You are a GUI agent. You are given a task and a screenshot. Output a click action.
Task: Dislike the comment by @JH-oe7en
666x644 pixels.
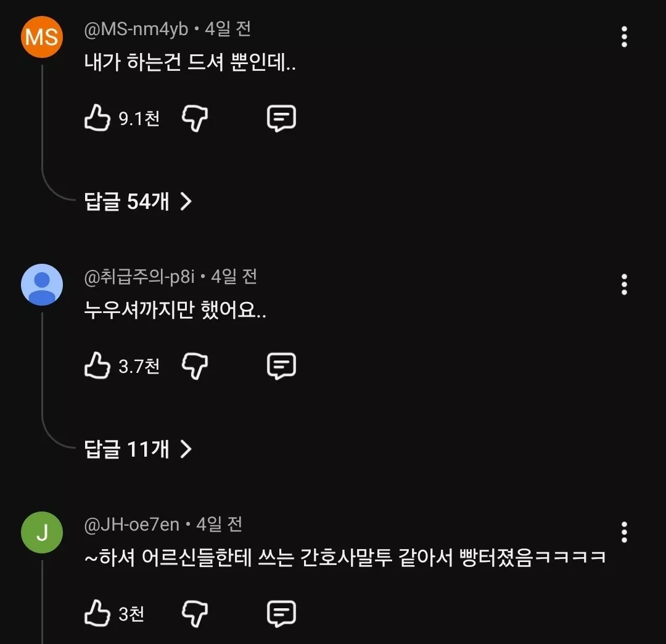click(195, 614)
